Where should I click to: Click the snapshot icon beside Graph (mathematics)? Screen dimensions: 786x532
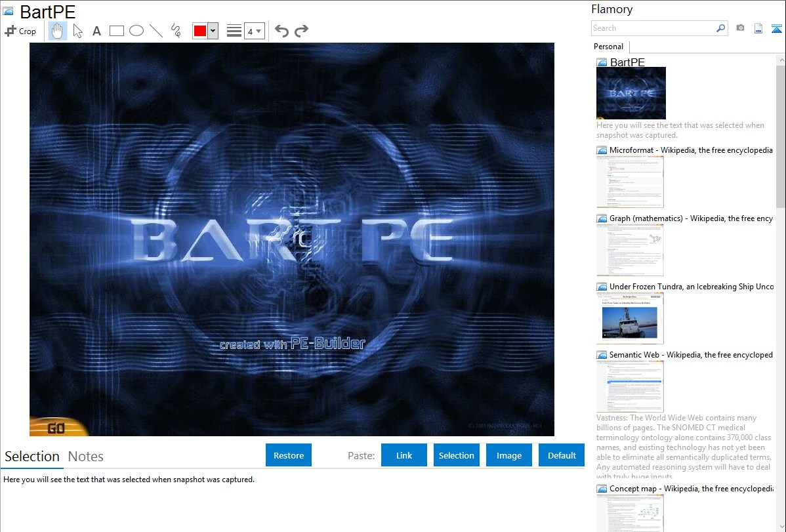(x=602, y=218)
